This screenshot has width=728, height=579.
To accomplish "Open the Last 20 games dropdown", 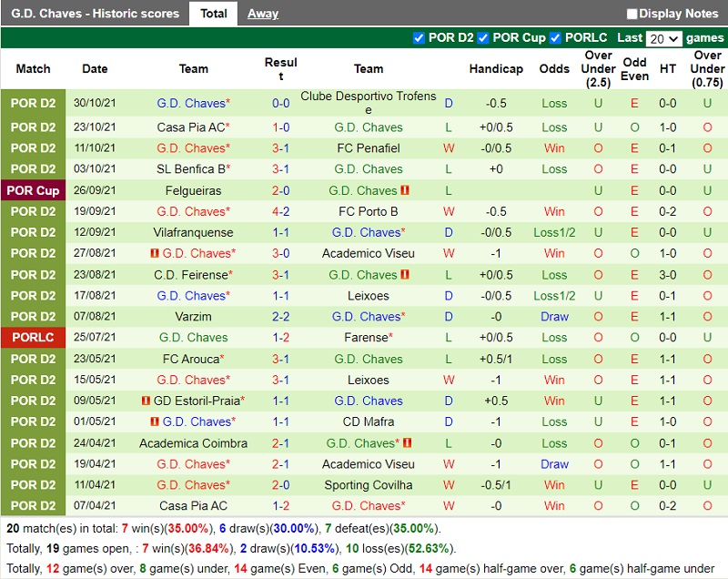I will click(x=664, y=38).
